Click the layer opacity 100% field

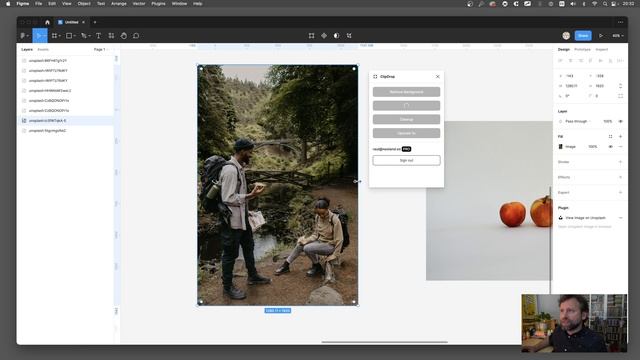point(607,121)
